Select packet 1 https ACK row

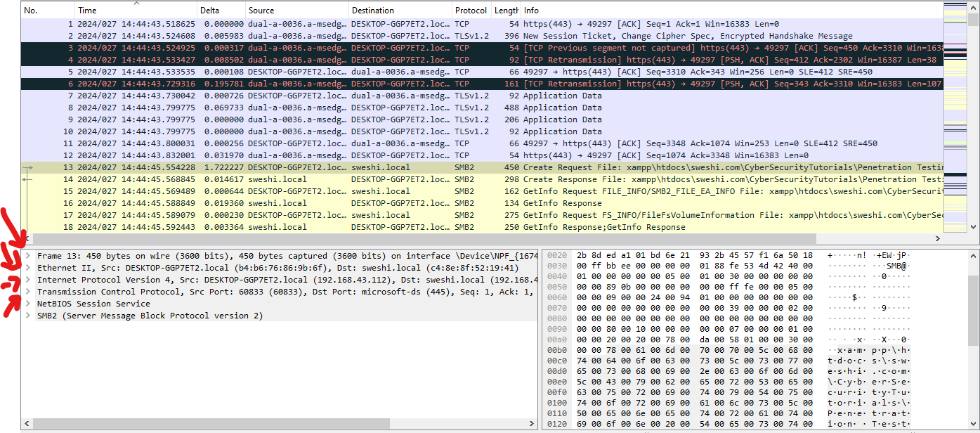(482, 24)
